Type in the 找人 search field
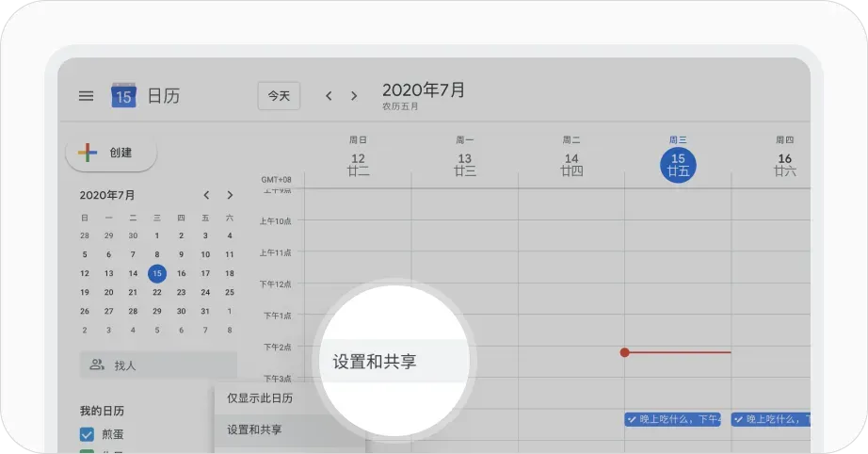Screen dimensions: 868x454 click(169, 365)
